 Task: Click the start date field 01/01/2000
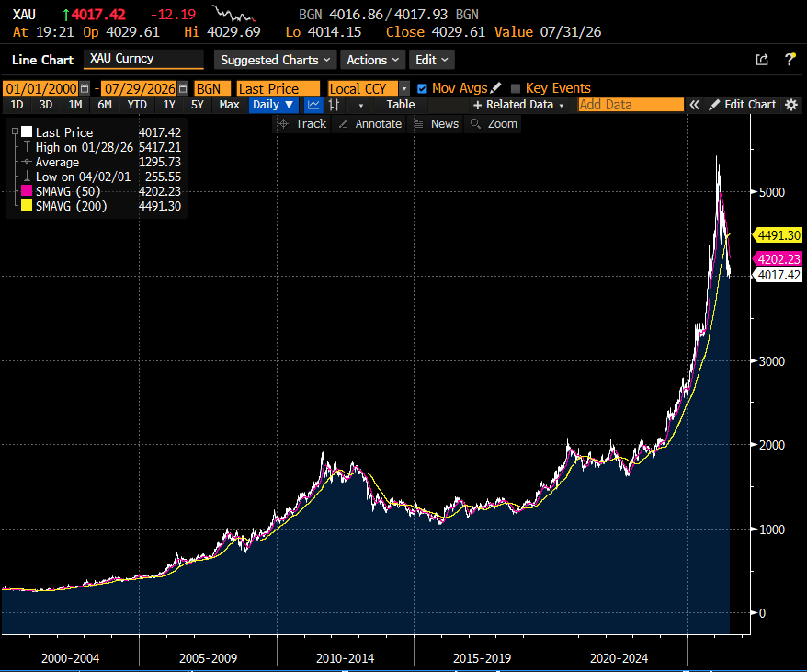click(41, 88)
